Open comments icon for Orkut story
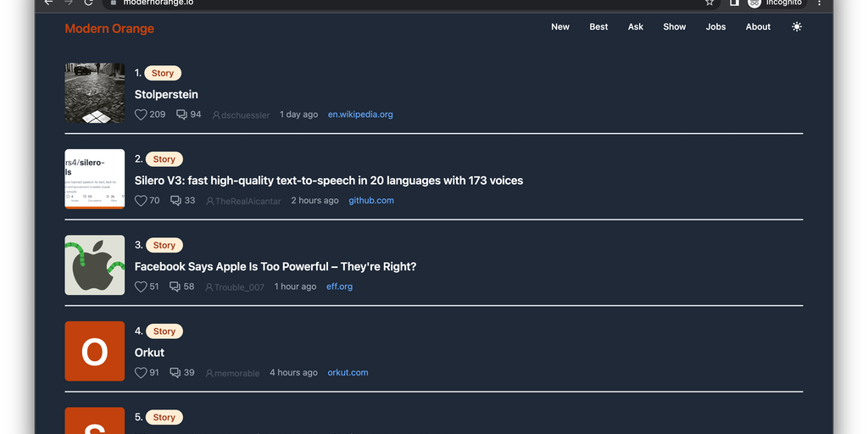Screen dimensions: 868x434 (x=175, y=373)
